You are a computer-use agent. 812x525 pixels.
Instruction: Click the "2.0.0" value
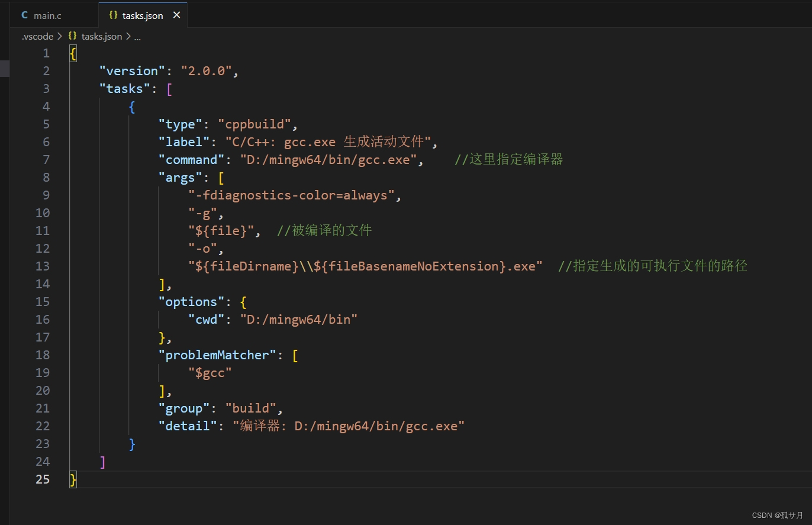[x=207, y=71]
